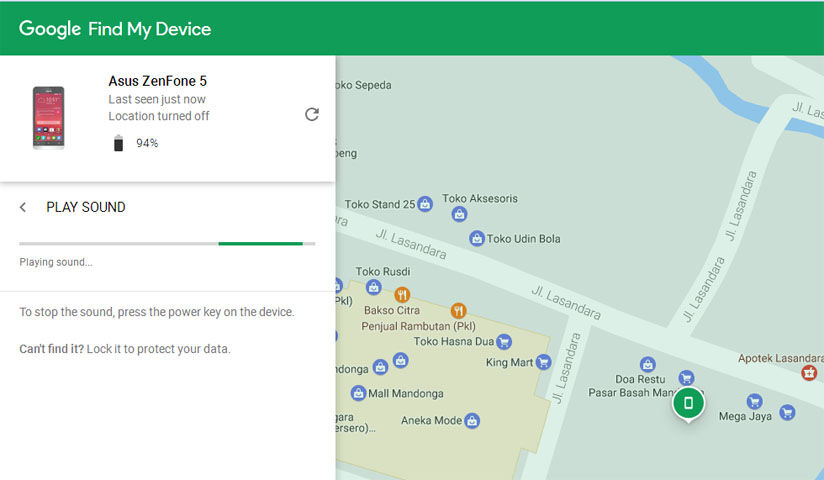Click the Toko Hasna Dua map label

[x=454, y=342]
